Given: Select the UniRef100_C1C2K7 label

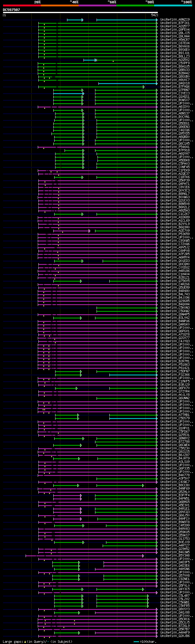Looking at the screenshot, I should pos(175,214).
